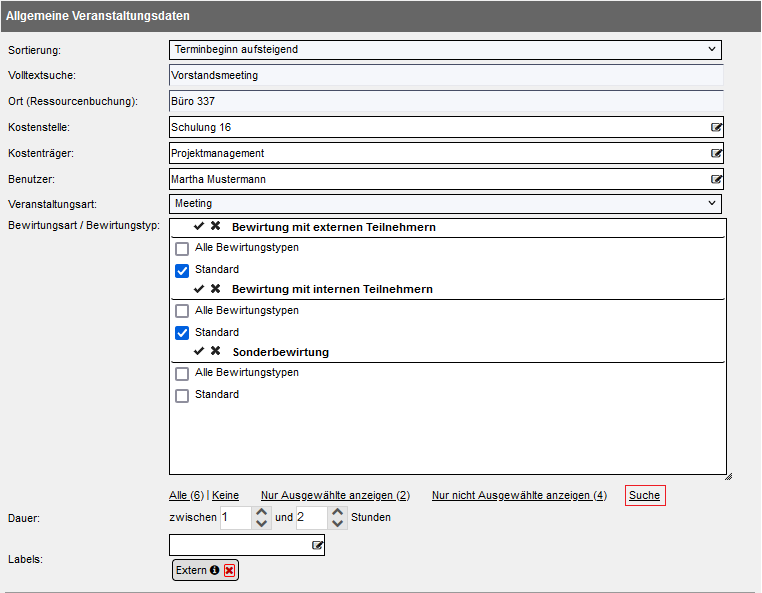The image size is (762, 593).
Task: Click the Bewirtung mit internen Teilnehmern heading
Action: pos(332,289)
